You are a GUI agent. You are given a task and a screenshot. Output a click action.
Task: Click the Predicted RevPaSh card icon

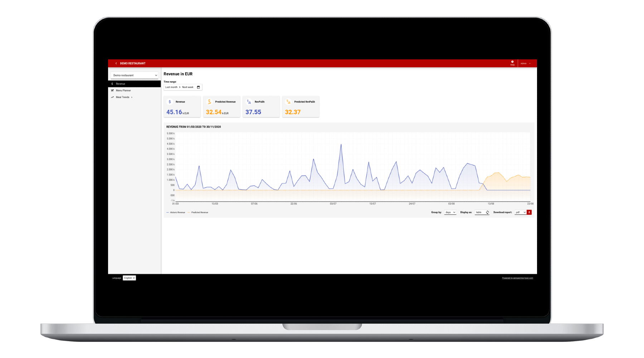coord(288,102)
